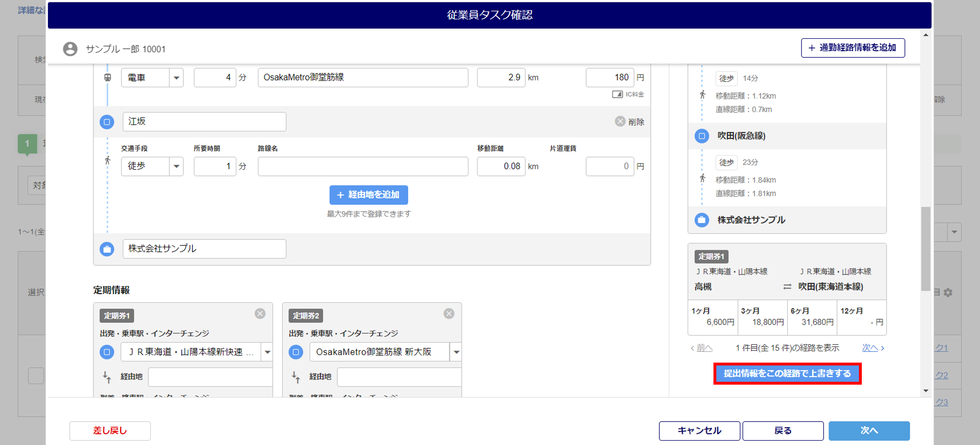Click the OsakaMetro御堂筋線 route name field
The height and width of the screenshot is (445, 980).
(x=363, y=78)
